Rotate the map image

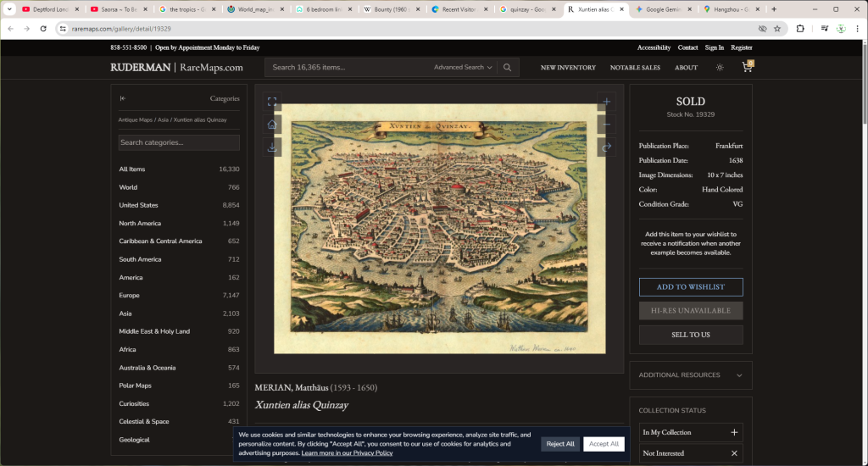pos(606,147)
